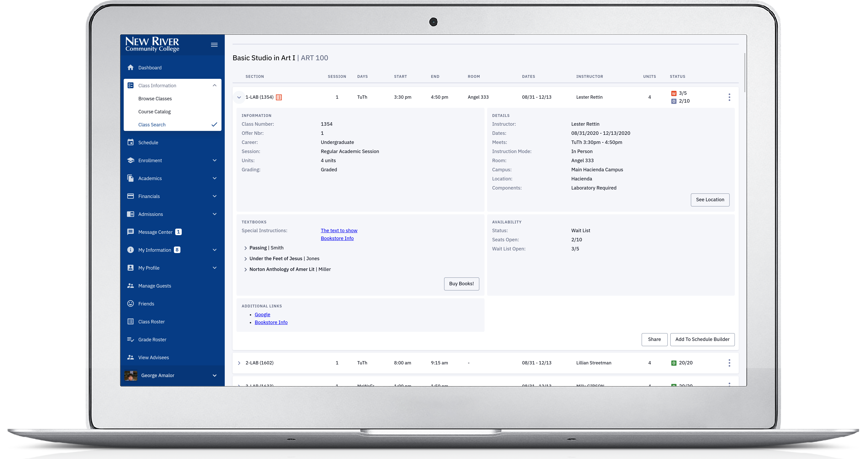Screen dimensions: 868x459
Task: Click the red W waitlist status badge
Action: click(674, 93)
